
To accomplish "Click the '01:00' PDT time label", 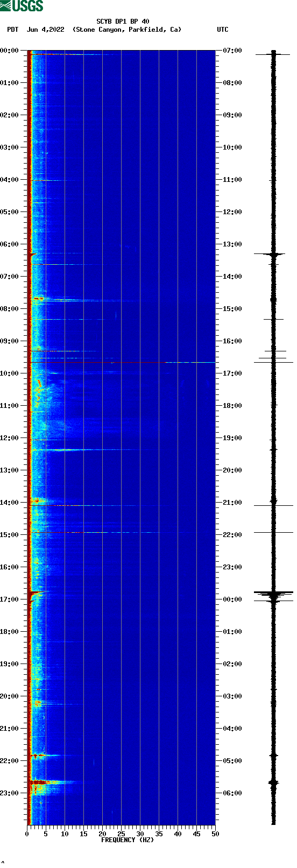I will (x=10, y=83).
